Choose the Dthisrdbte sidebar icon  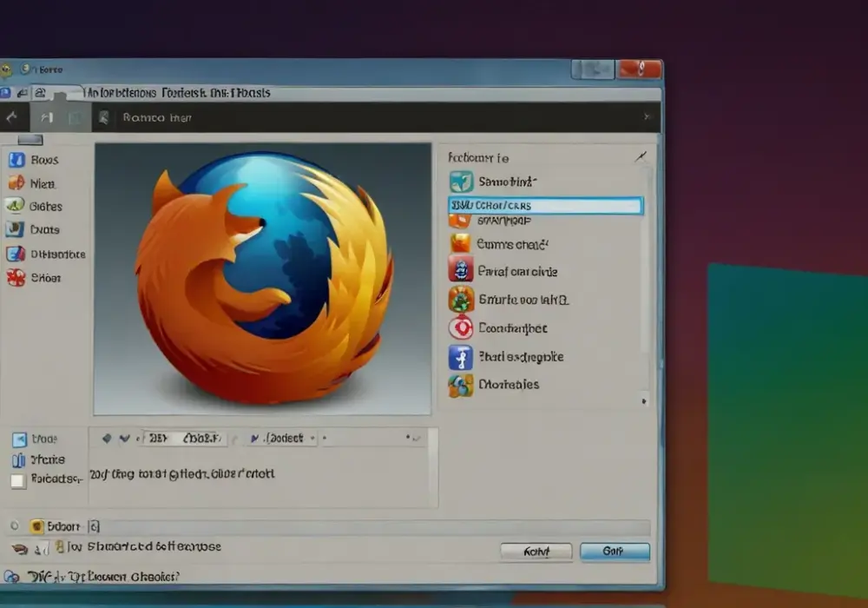point(16,254)
